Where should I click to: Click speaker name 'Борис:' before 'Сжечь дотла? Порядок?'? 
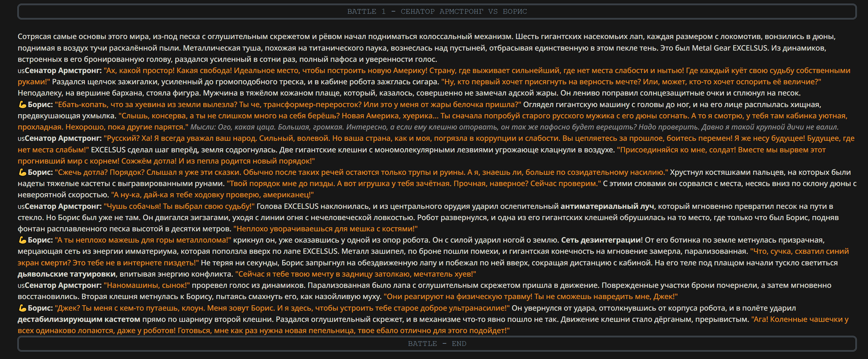(x=40, y=172)
